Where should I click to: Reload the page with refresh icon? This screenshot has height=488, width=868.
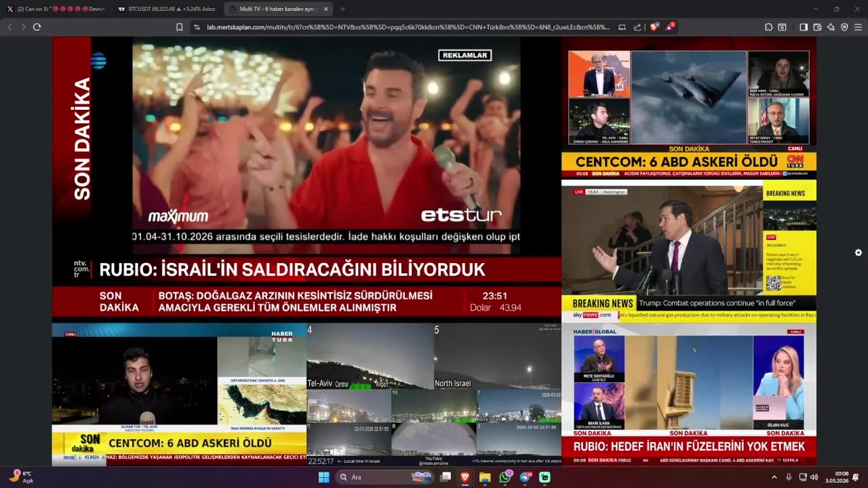[37, 27]
